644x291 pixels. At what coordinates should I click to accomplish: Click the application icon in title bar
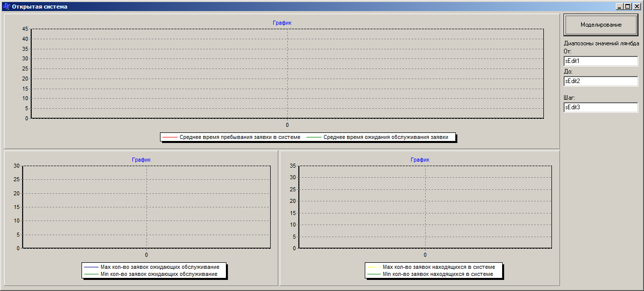point(6,7)
